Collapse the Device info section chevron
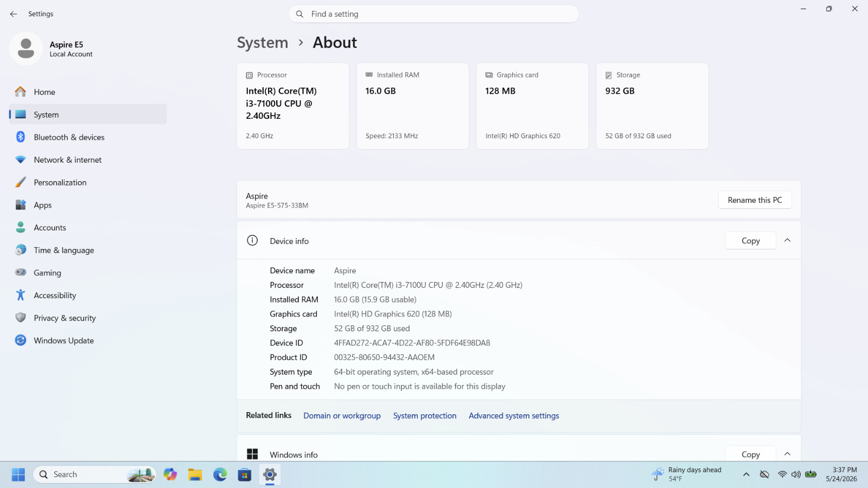The image size is (868, 488). 788,240
